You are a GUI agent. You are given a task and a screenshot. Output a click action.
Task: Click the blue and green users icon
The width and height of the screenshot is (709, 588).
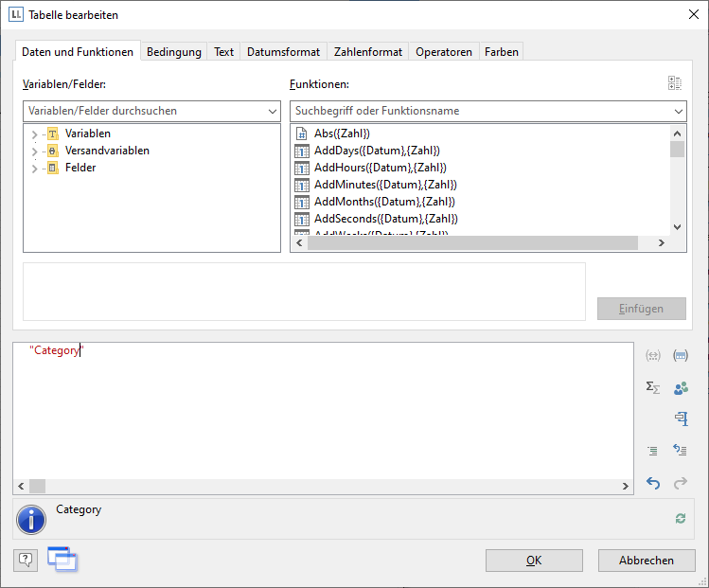click(x=680, y=387)
